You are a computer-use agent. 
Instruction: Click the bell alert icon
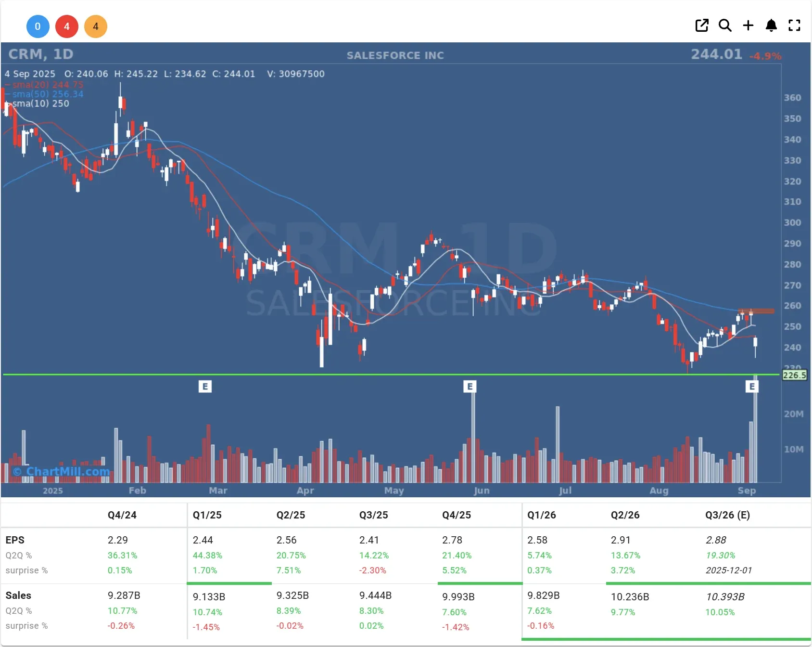pos(771,26)
